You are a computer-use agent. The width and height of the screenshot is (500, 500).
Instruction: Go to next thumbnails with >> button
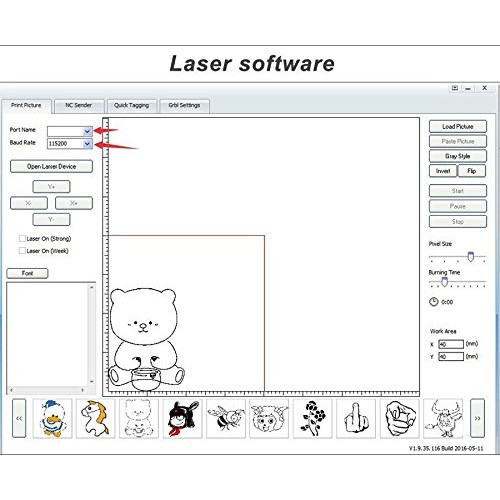[477, 418]
